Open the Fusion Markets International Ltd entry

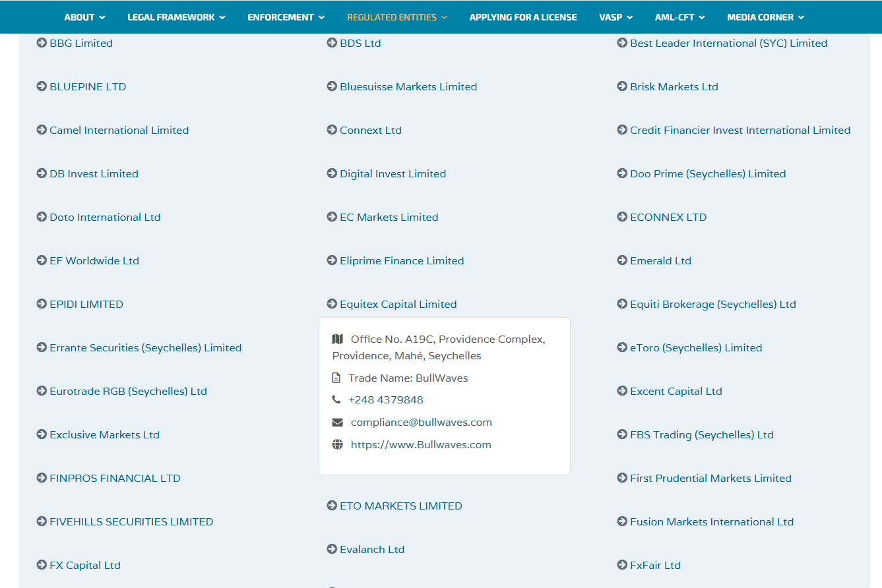[x=712, y=521]
